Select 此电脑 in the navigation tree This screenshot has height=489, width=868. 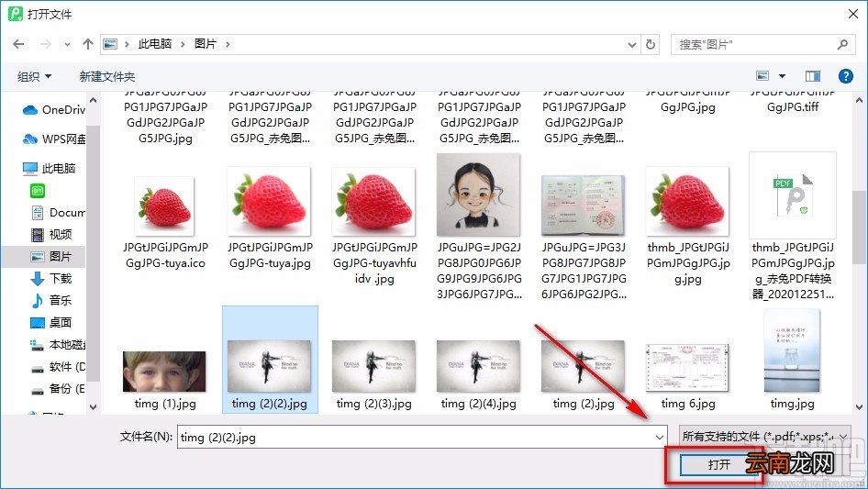[x=50, y=169]
